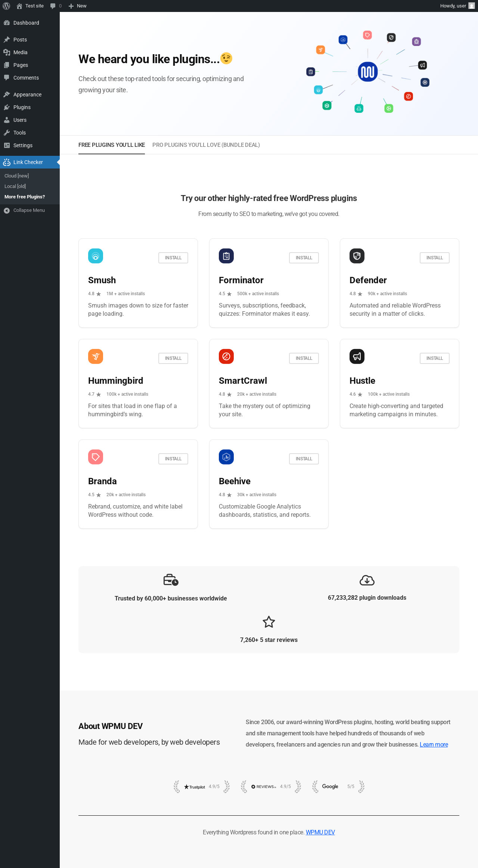
Task: Switch to Free Plugins You'll Like tab
Action: 112,145
